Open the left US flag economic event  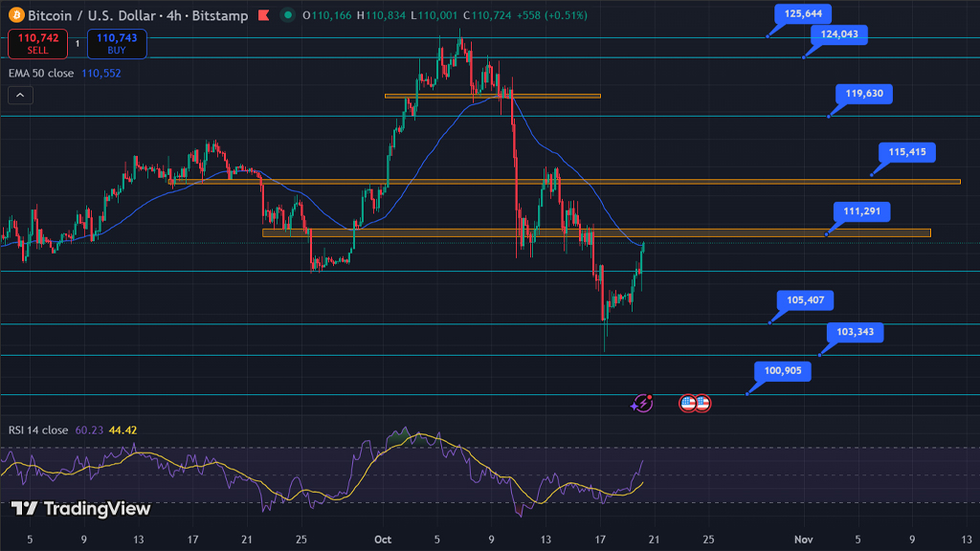(687, 403)
